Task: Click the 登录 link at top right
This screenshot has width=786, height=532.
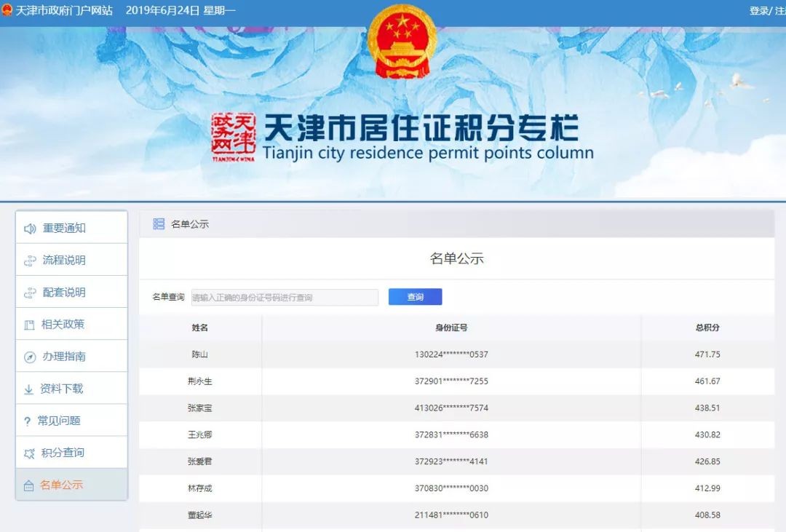Action: click(x=758, y=11)
